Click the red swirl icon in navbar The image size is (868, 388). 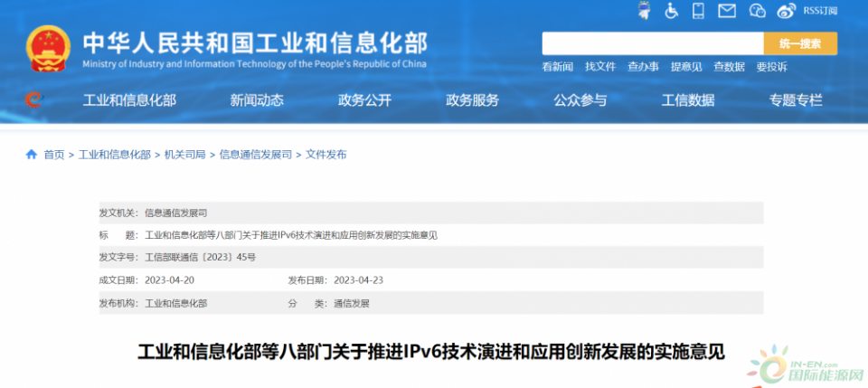(33, 100)
